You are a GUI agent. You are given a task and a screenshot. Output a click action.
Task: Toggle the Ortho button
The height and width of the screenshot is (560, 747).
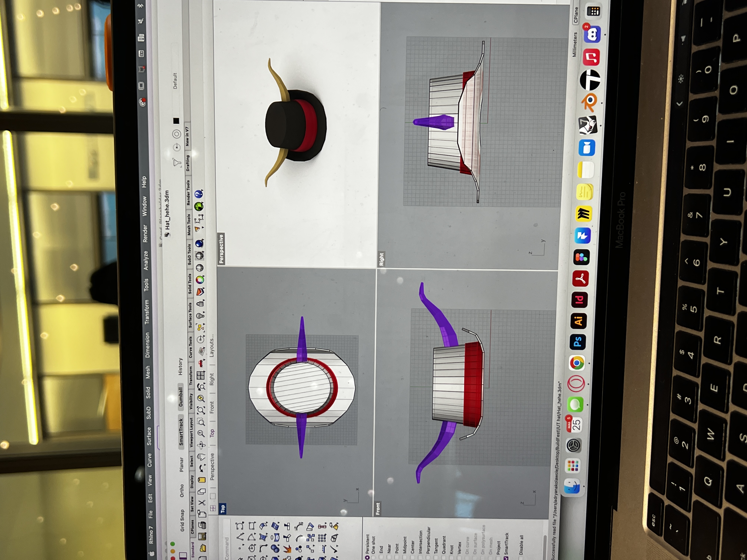182,491
